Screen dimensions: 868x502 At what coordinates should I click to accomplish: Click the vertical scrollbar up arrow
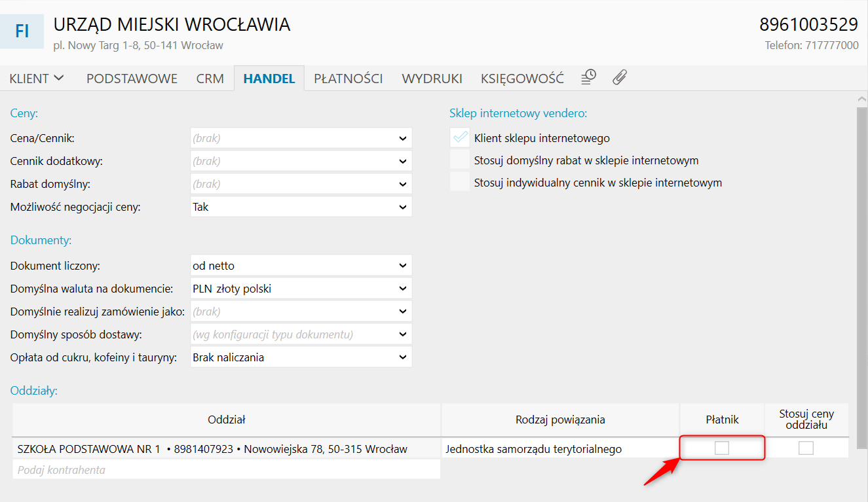[x=862, y=99]
